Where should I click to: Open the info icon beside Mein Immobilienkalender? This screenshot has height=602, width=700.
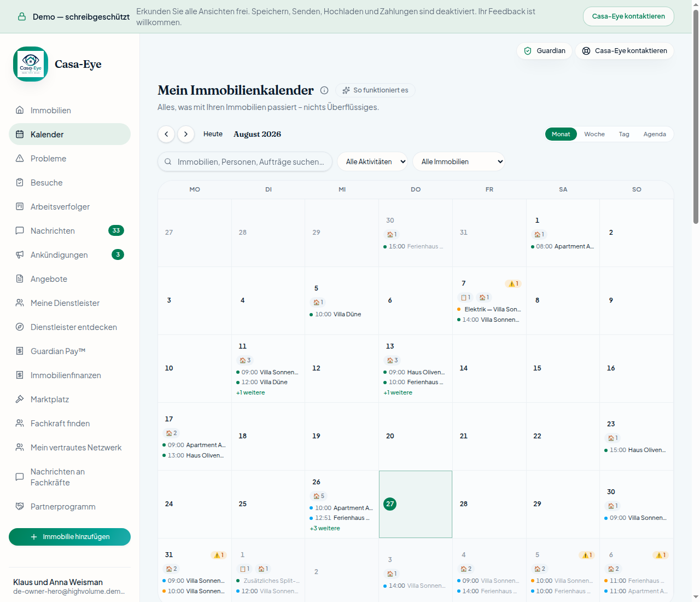pos(324,90)
